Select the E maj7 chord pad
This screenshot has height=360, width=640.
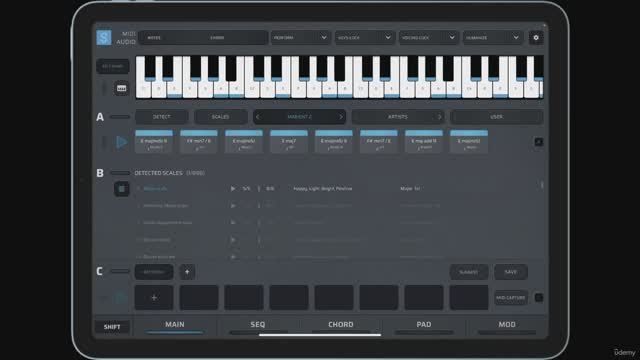289,142
